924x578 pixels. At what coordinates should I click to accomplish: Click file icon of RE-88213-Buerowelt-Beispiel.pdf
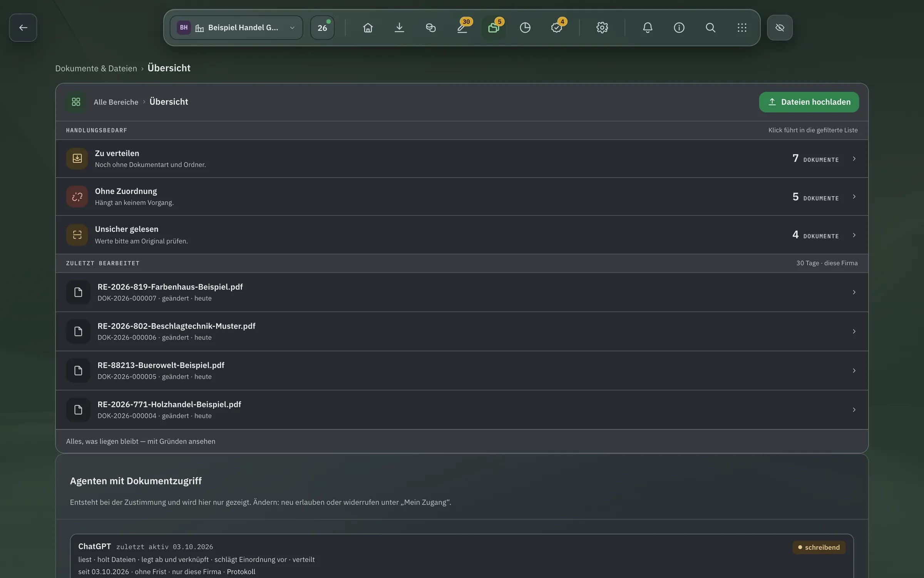(x=78, y=370)
